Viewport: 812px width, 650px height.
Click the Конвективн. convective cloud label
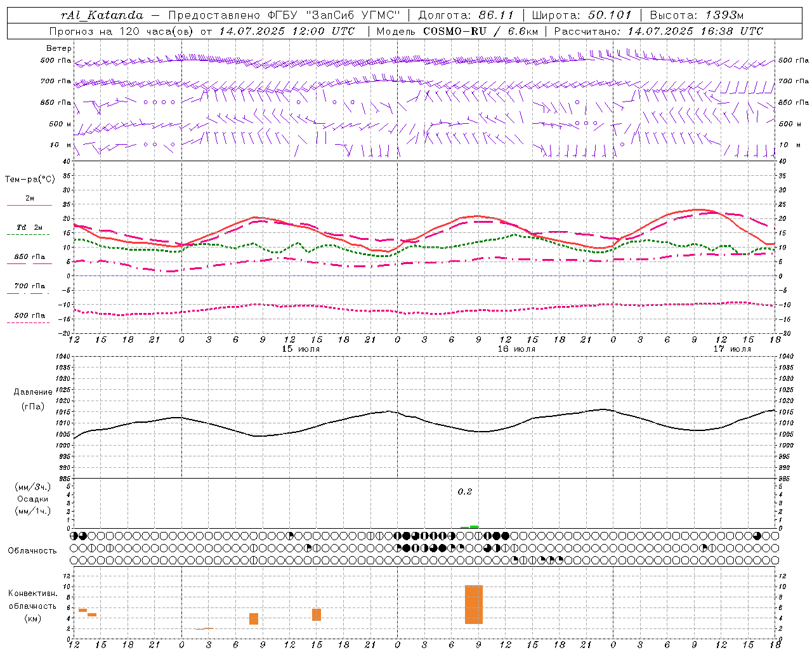33,594
